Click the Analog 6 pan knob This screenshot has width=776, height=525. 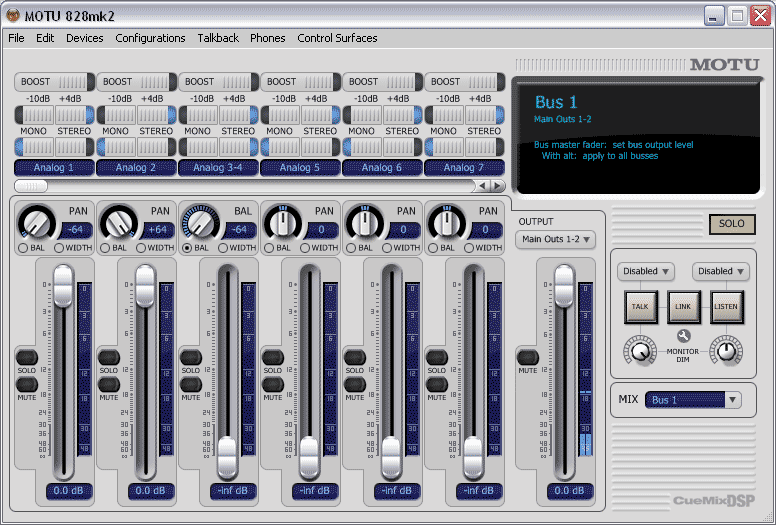click(x=365, y=223)
